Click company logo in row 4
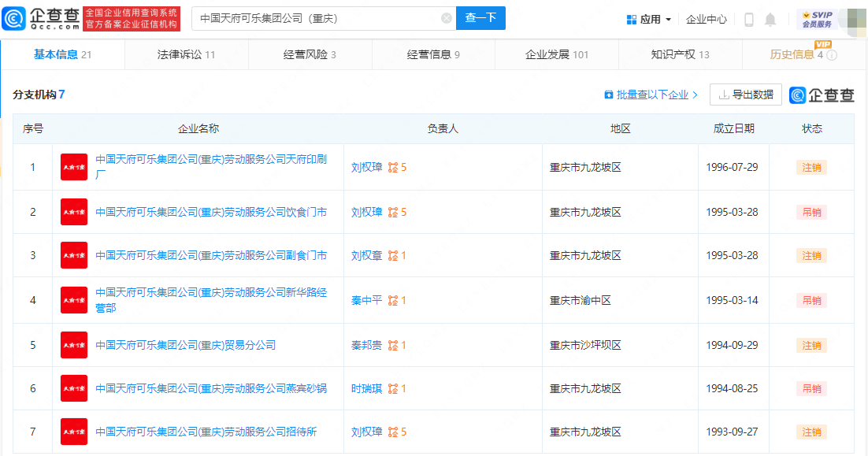This screenshot has width=868, height=456. [73, 300]
